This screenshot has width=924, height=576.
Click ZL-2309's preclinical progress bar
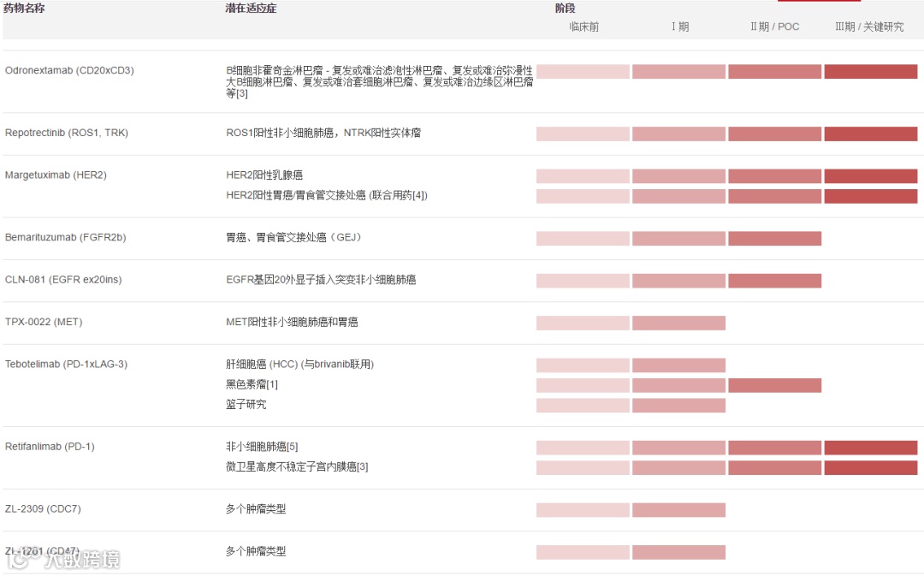click(583, 511)
